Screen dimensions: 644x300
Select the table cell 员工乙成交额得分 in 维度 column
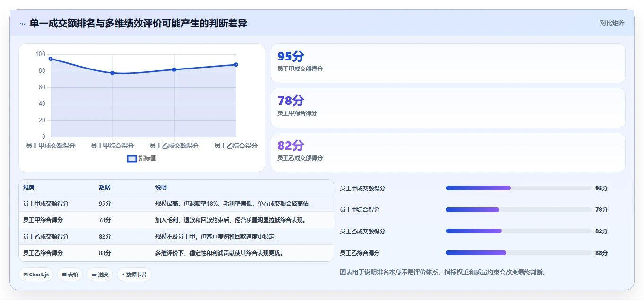click(x=46, y=237)
